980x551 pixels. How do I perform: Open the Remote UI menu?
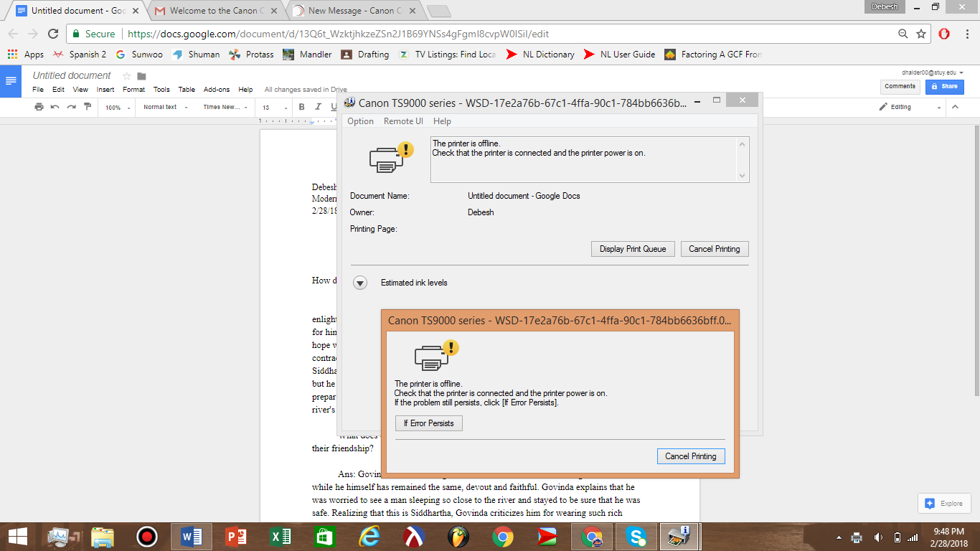pos(402,121)
